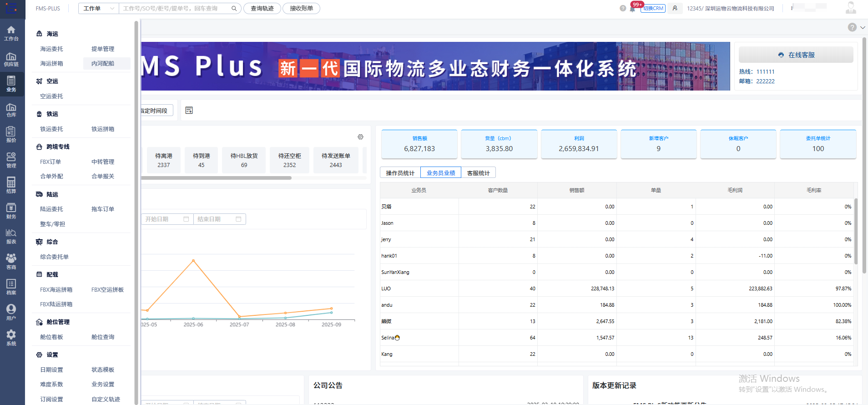Click the 待到港 45 status card
This screenshot has width=868, height=405.
coord(201,160)
